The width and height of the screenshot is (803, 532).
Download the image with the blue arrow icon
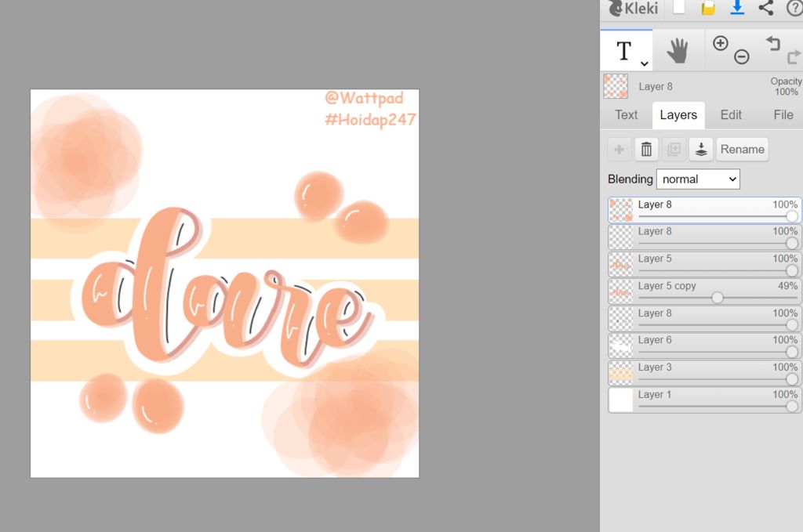tap(737, 7)
